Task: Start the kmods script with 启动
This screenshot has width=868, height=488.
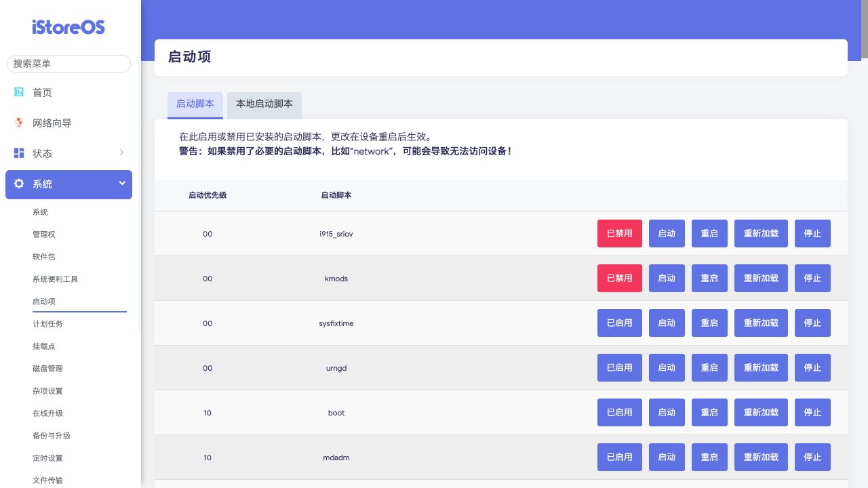Action: (667, 279)
